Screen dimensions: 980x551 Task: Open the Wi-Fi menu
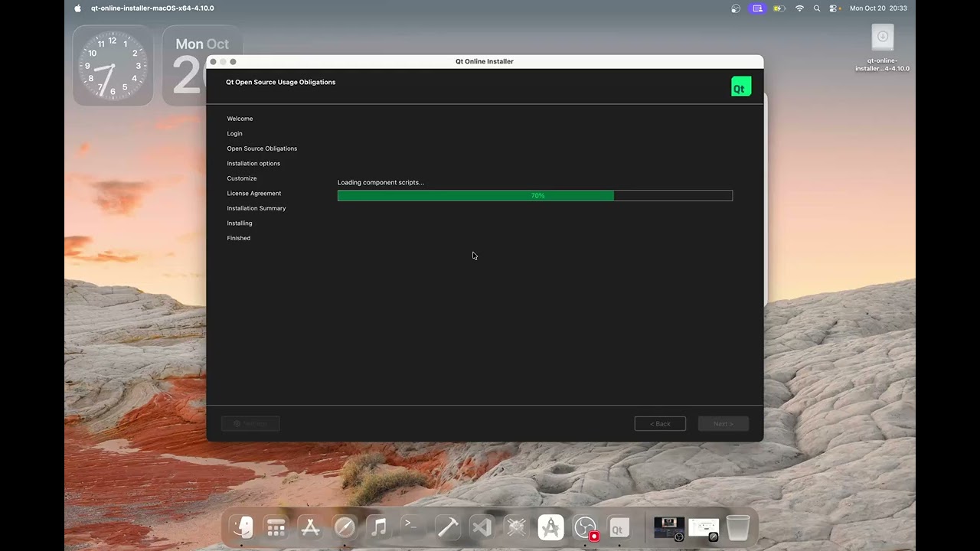click(x=800, y=8)
